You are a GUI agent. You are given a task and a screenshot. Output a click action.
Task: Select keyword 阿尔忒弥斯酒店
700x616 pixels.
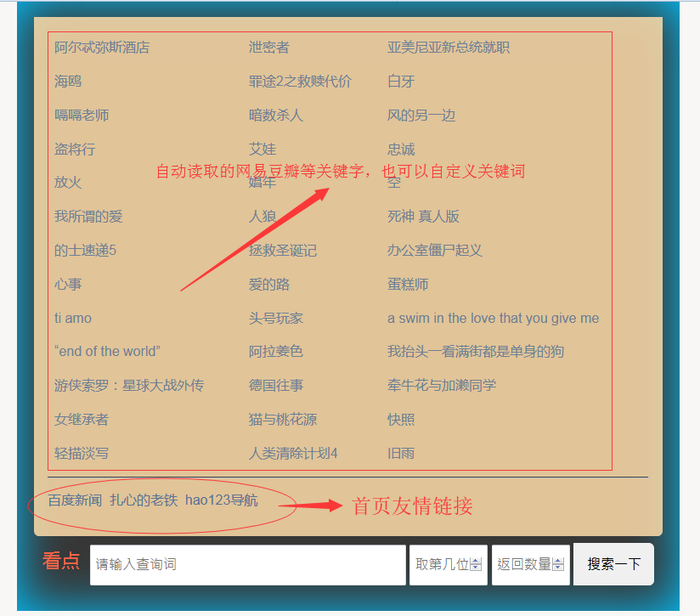click(102, 48)
